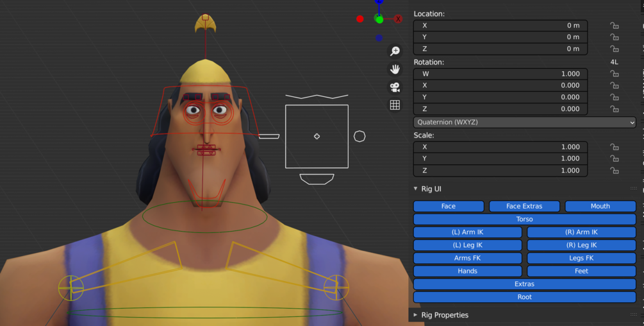This screenshot has height=326, width=644.
Task: Click the red negative X gizmo dot
Action: click(359, 19)
